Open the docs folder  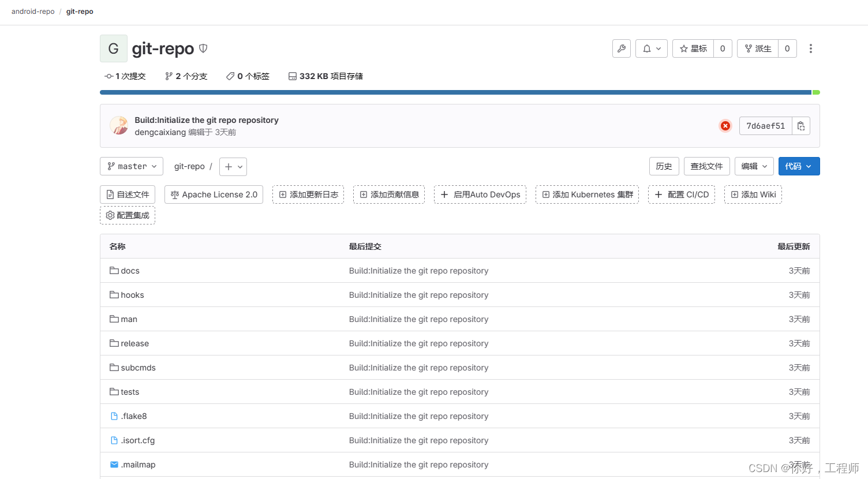coord(130,271)
